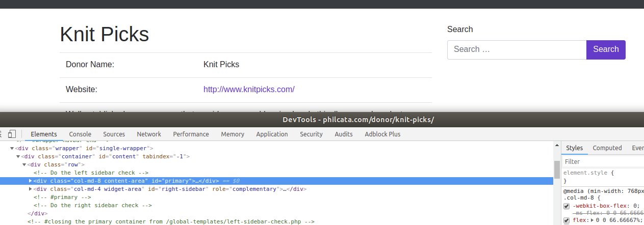Switch to the Network tab
The image size is (644, 225).
[x=149, y=134]
